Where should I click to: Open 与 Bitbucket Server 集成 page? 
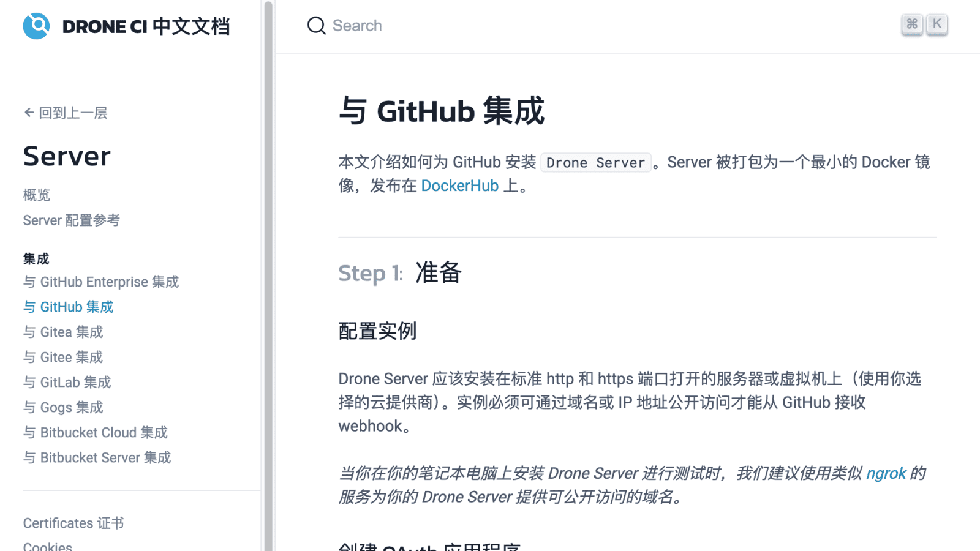point(97,457)
